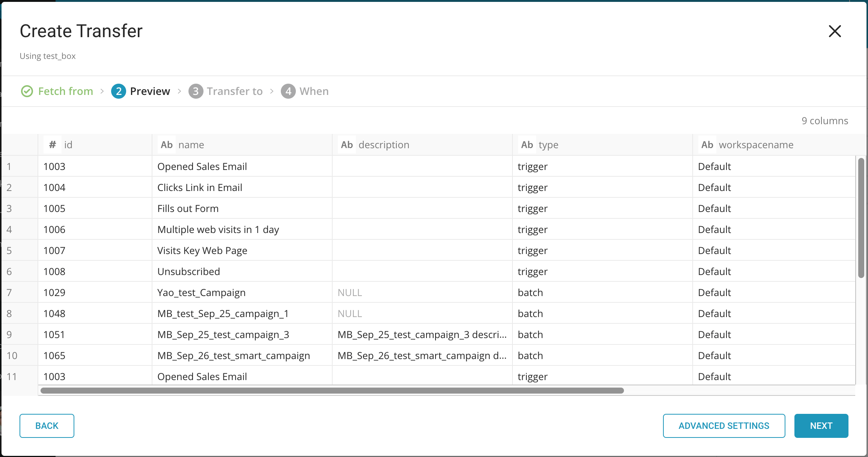
Task: Close the Create Transfer dialog
Action: 835,31
